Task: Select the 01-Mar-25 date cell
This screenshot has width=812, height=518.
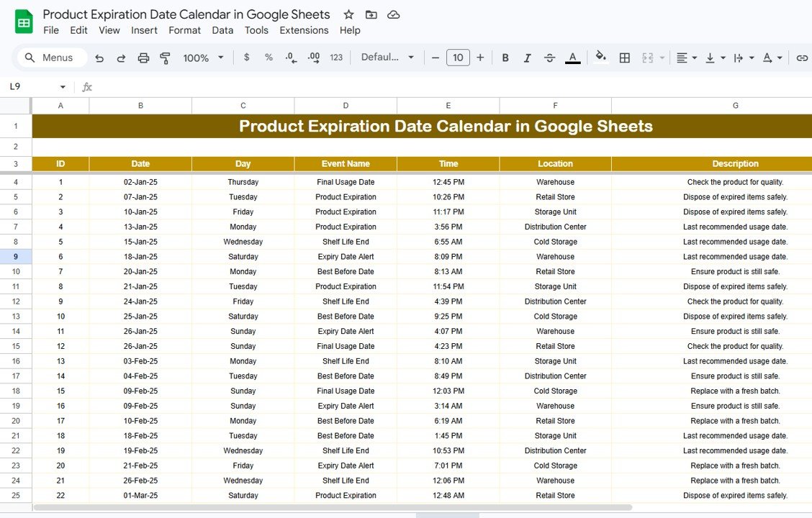Action: click(x=140, y=495)
